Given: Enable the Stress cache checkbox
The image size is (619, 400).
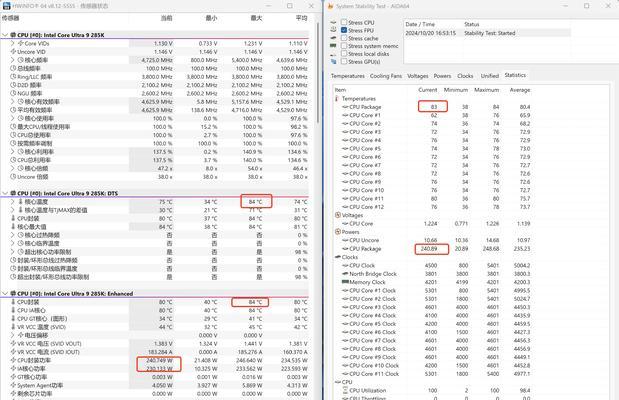Looking at the screenshot, I should pos(344,38).
